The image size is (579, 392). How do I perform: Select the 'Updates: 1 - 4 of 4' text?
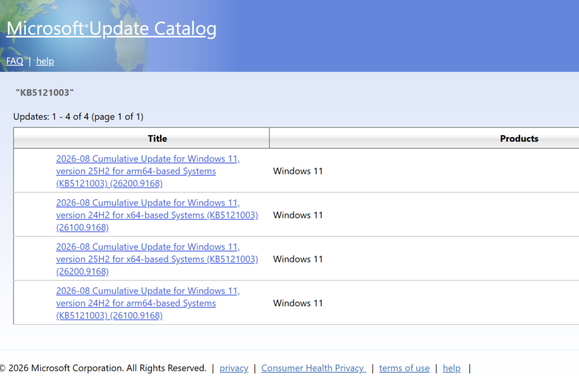pos(51,117)
